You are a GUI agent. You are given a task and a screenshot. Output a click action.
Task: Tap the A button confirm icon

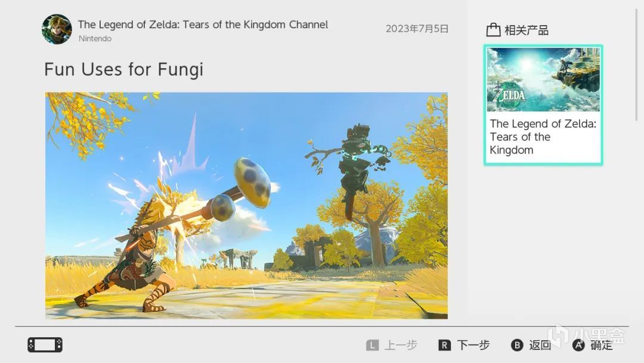[578, 345]
